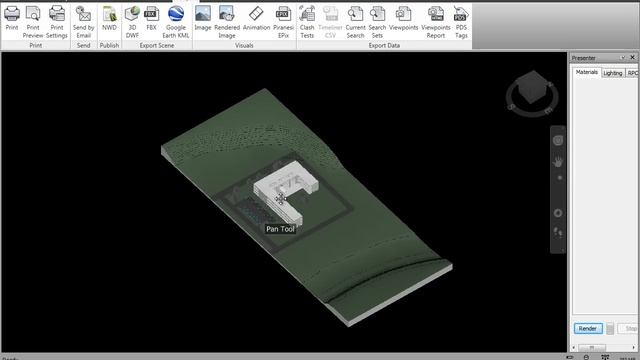Export Viewpoints data
Viewport: 640px width, 360px height.
coord(403,19)
